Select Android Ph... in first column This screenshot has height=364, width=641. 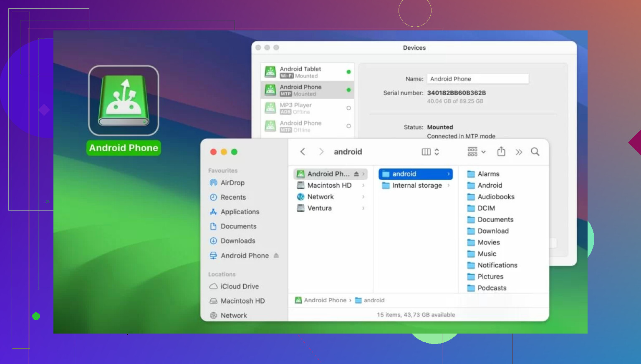[331, 174]
